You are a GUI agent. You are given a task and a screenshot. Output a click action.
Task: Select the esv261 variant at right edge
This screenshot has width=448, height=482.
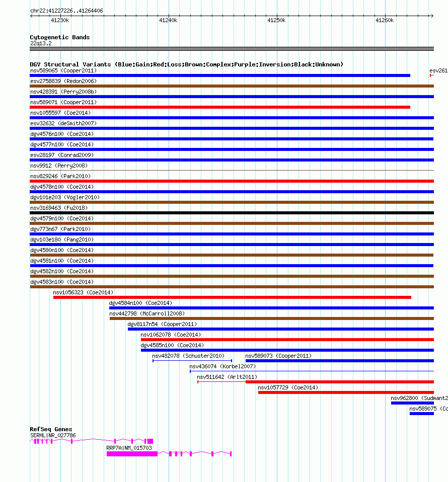432,75
